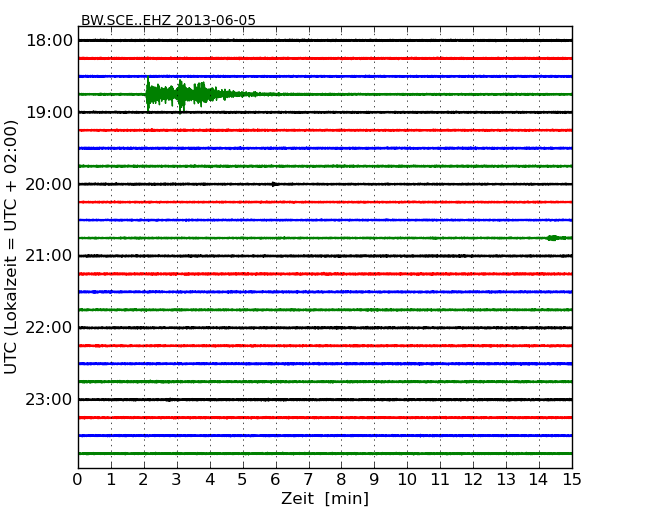
Task: Click the small black spike on 20:00 trace
Action: 275,184
